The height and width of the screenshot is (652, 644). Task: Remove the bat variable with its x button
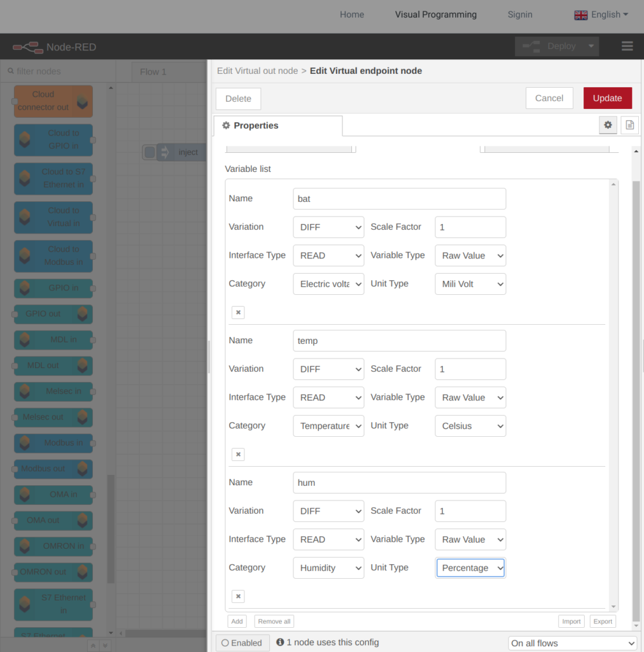(238, 312)
